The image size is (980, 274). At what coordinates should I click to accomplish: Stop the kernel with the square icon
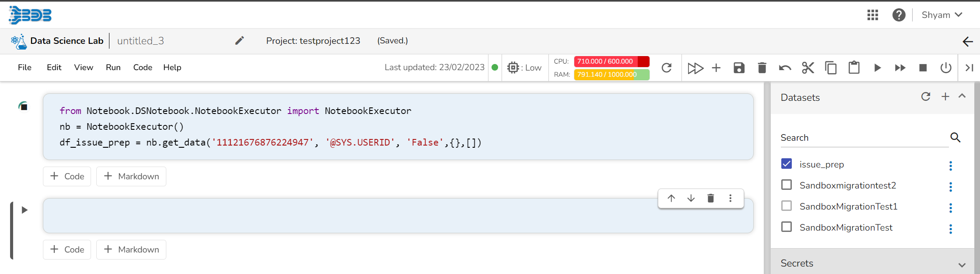923,68
